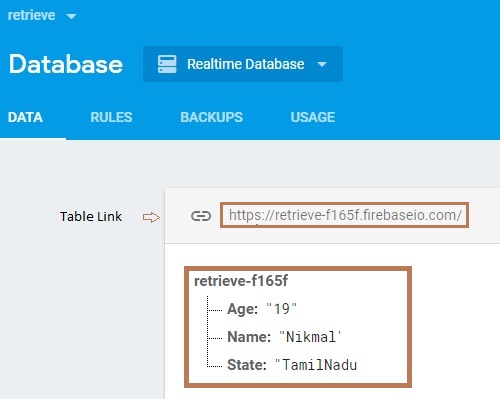This screenshot has height=399, width=500.
Task: Open the Realtime Database selector
Action: click(x=243, y=64)
